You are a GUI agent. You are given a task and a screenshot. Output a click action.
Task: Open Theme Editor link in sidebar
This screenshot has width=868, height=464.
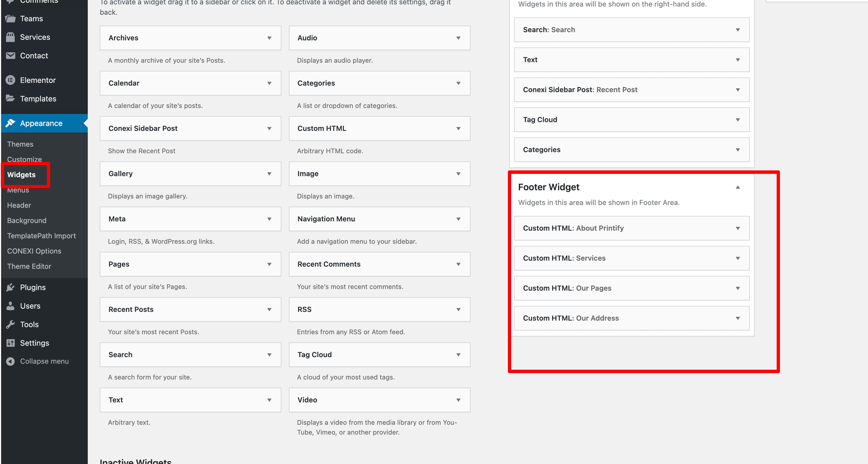(x=29, y=266)
